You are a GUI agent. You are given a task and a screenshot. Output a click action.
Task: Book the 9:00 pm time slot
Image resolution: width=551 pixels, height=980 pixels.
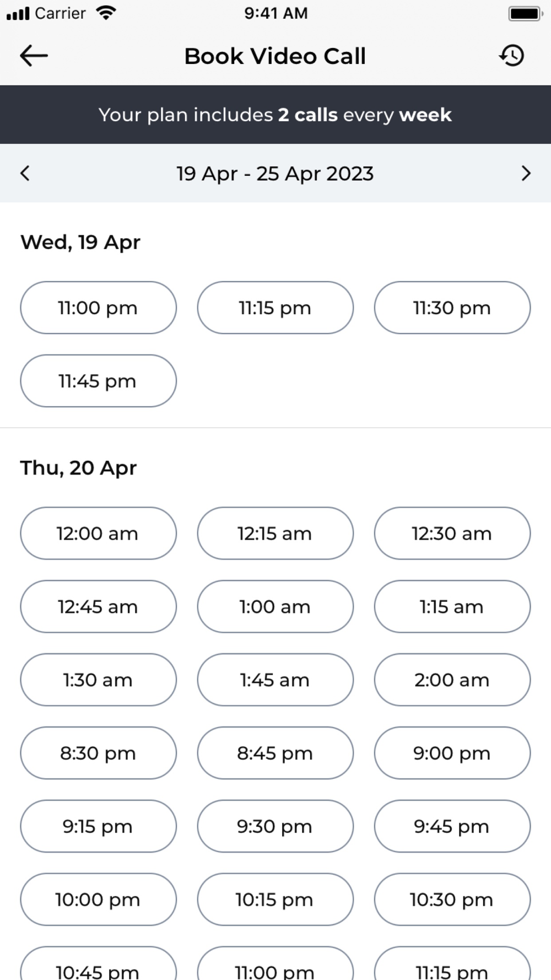pos(452,753)
